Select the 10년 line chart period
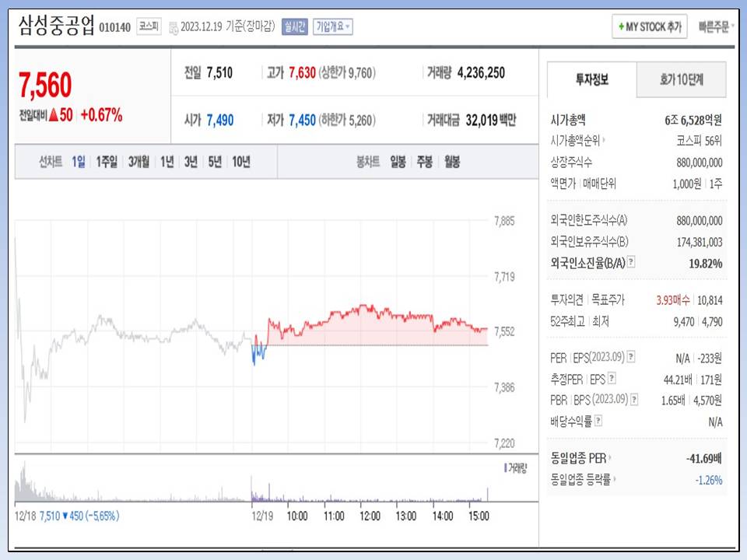Screen dimensions: 747x560 [x=241, y=162]
